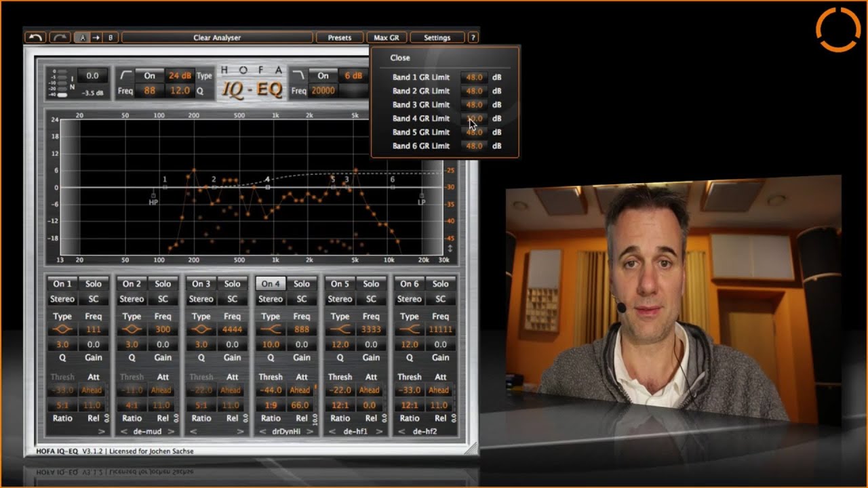The height and width of the screenshot is (488, 868).
Task: Next preset arrow for de-hf1 band
Action: coord(379,432)
